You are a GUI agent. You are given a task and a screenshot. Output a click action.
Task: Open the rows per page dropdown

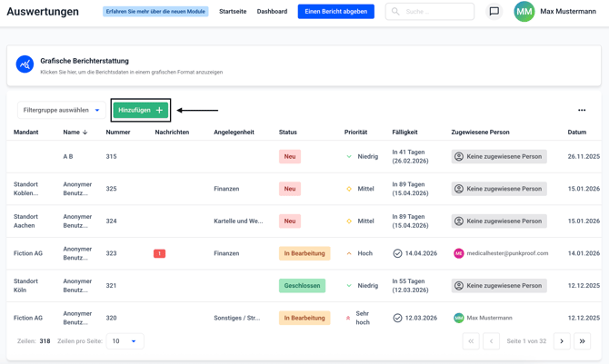point(125,341)
